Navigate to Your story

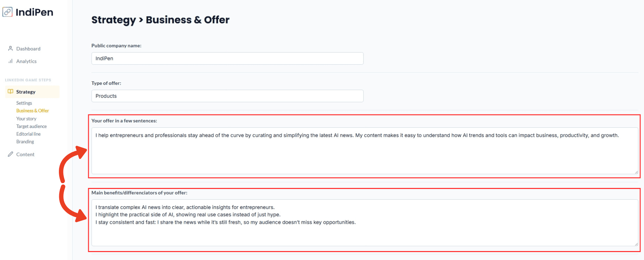coord(26,119)
